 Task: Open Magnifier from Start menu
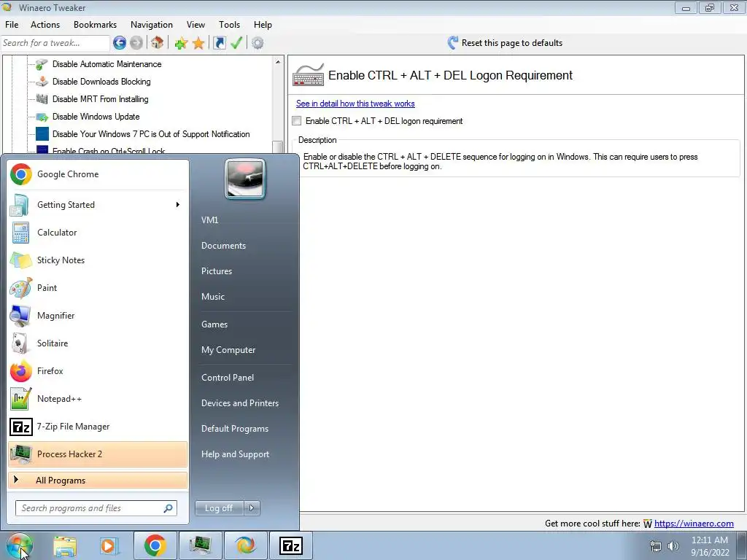coord(97,315)
